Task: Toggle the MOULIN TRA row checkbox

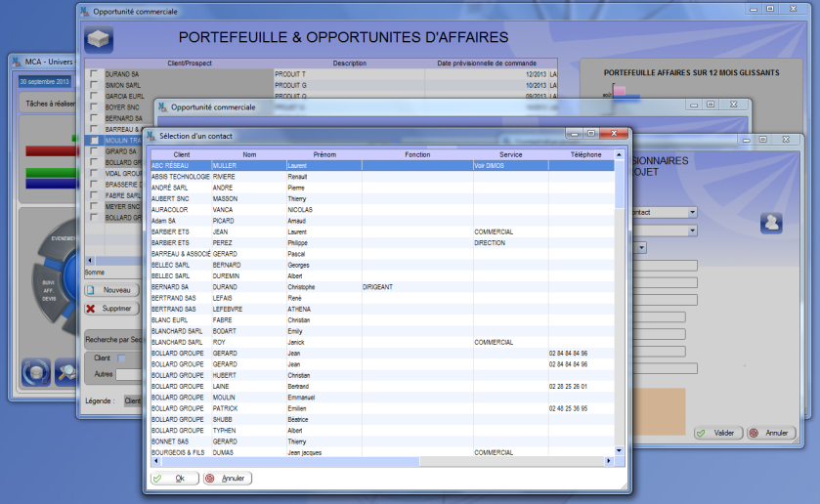Action: click(x=94, y=140)
